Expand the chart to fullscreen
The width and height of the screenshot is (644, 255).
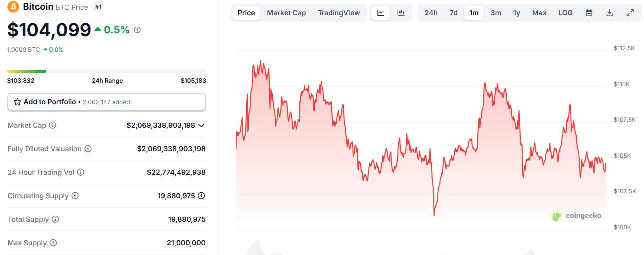(630, 13)
